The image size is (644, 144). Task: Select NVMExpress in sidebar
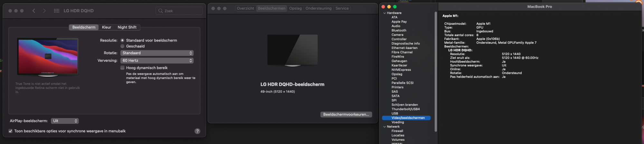click(x=401, y=70)
